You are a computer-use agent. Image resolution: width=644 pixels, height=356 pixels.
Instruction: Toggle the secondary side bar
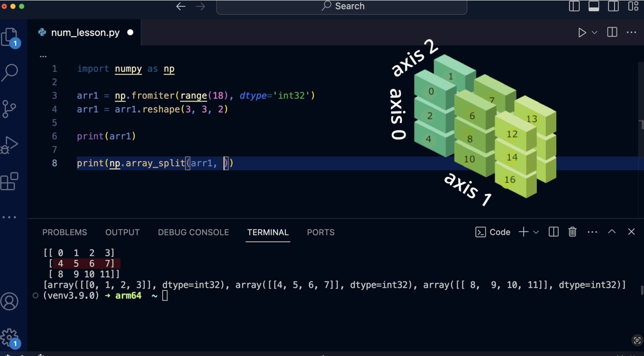[614, 6]
